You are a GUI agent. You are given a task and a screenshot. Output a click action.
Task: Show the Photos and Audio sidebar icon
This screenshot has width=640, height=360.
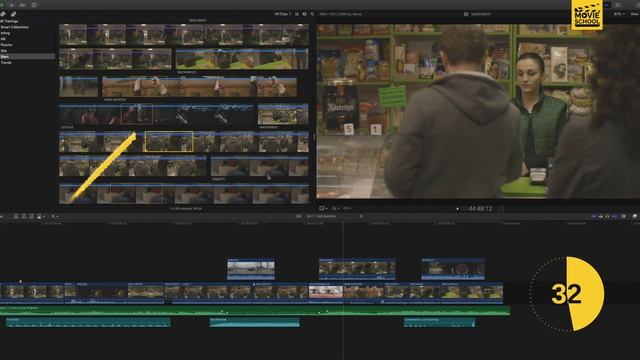[x=13, y=14]
